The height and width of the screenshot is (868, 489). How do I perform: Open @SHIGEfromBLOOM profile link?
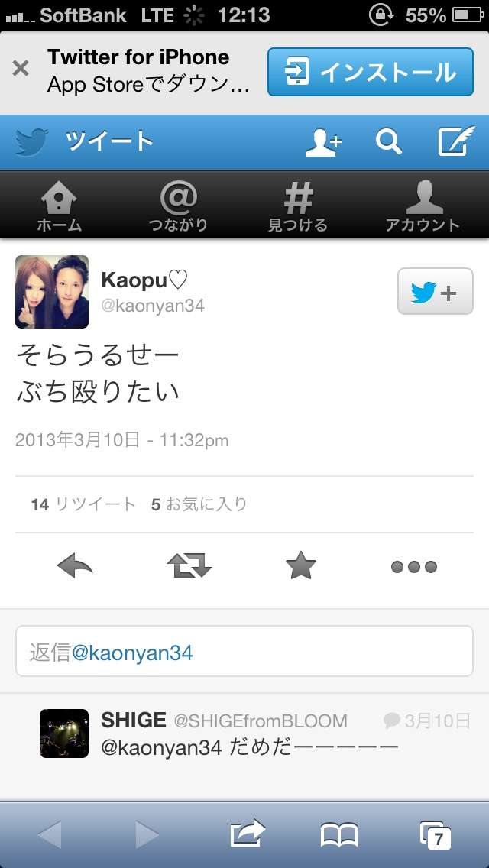click(x=261, y=721)
